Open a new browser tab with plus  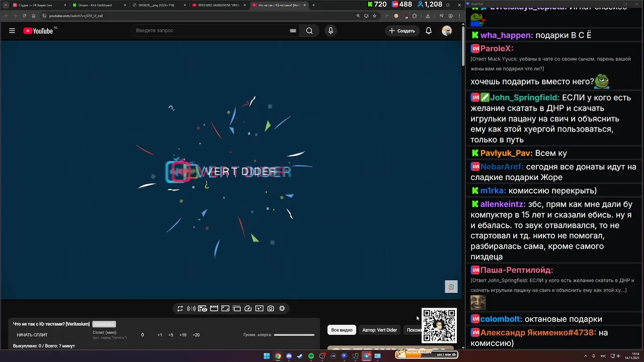pos(313,5)
